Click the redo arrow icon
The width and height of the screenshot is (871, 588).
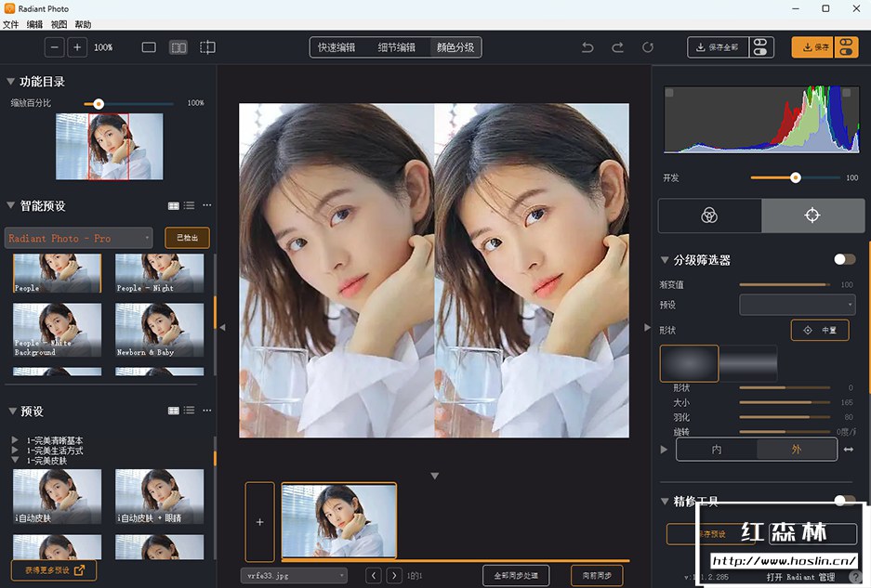[x=617, y=47]
